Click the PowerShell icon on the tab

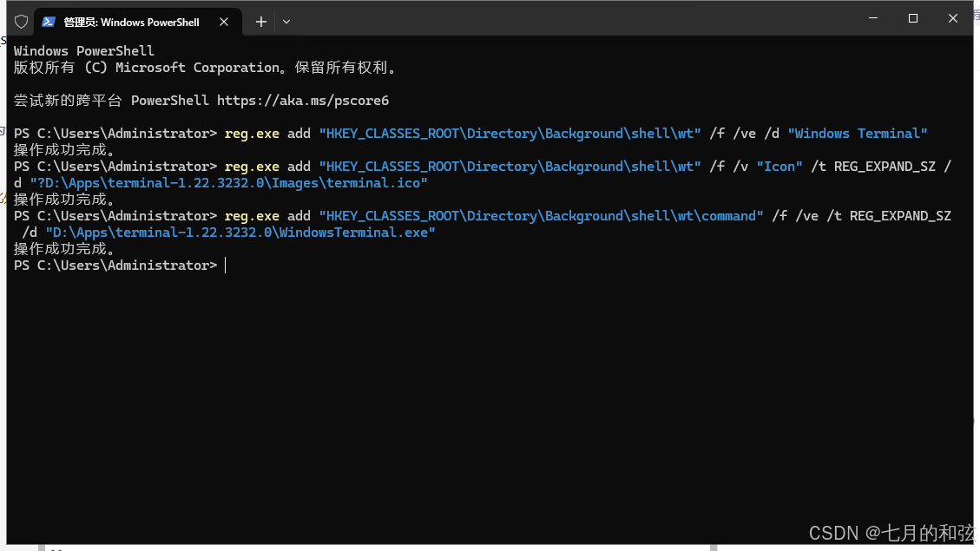(49, 22)
